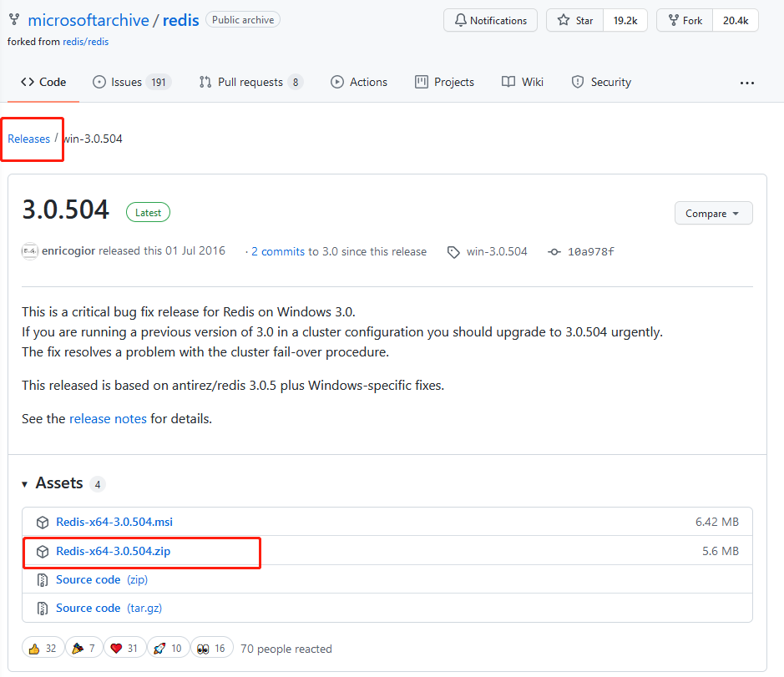Download Source code (zip)
This screenshot has width=784, height=677.
(102, 579)
